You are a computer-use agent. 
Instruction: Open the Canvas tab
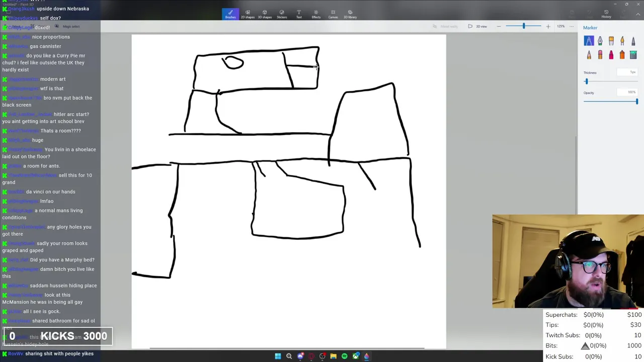(333, 14)
